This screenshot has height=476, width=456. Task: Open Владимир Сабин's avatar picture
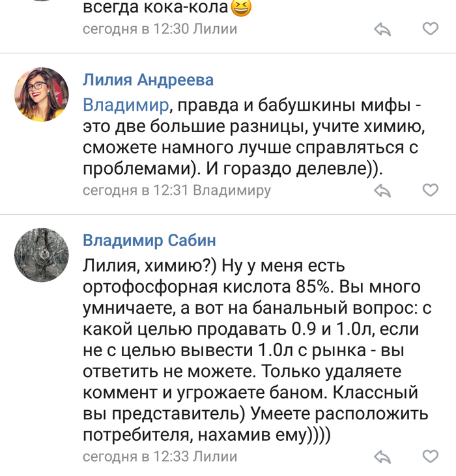pos(42,255)
